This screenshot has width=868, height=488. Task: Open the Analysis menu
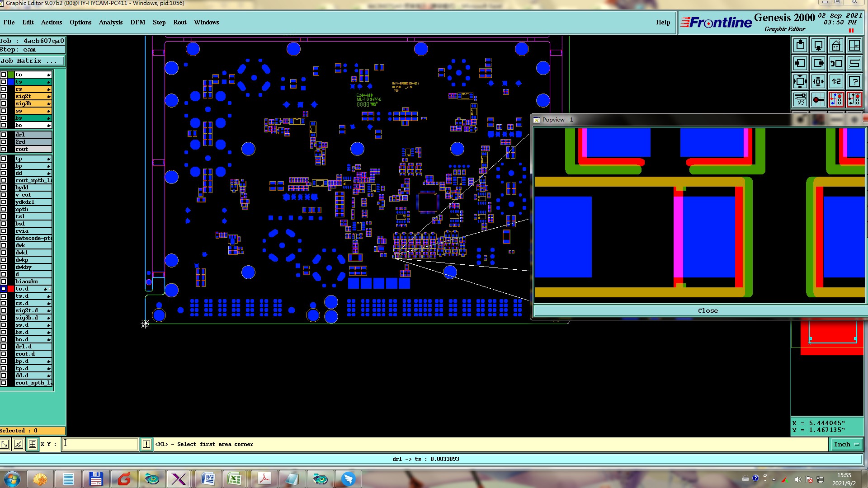coord(110,22)
